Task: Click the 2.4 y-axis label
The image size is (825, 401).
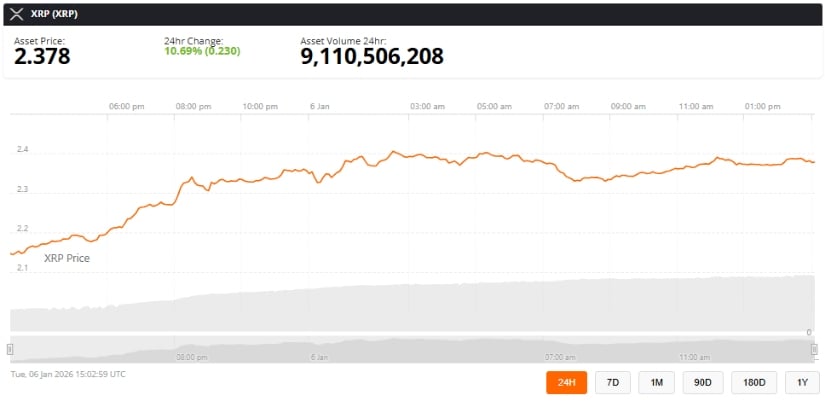Action: pos(22,150)
